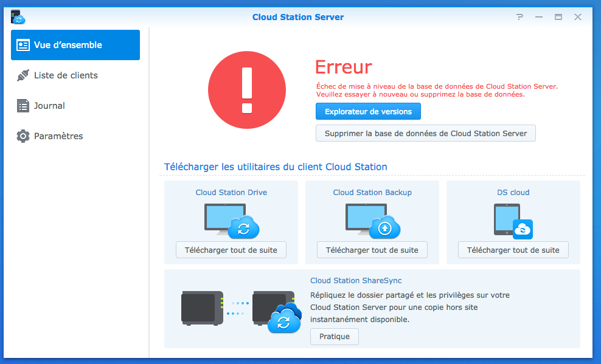Viewport: 601px width, 364px height.
Task: Click the Journal list icon
Action: 23,106
